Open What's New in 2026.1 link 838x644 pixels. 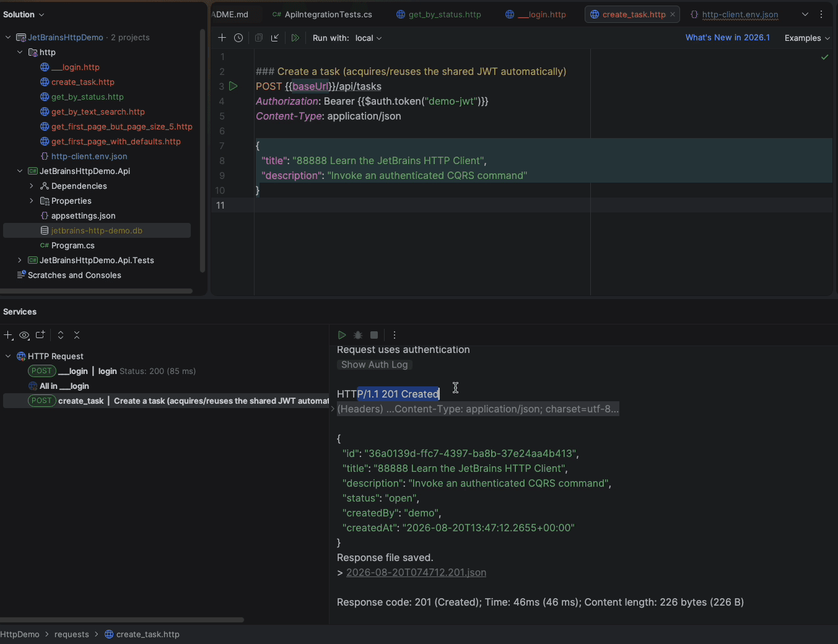[x=728, y=38]
